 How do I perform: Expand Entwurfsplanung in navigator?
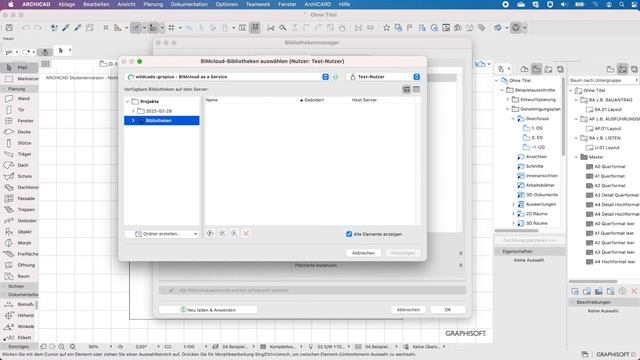pos(508,100)
